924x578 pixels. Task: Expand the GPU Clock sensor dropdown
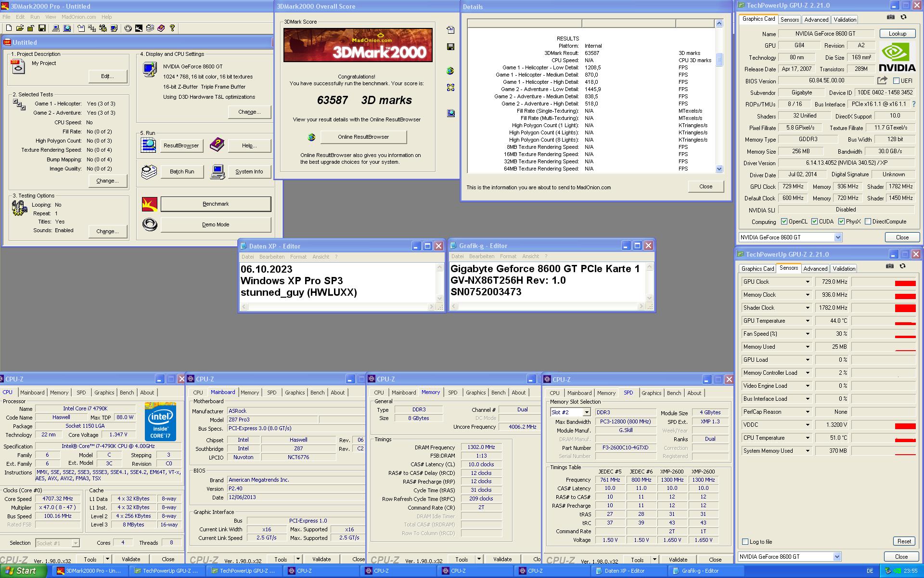(x=808, y=282)
